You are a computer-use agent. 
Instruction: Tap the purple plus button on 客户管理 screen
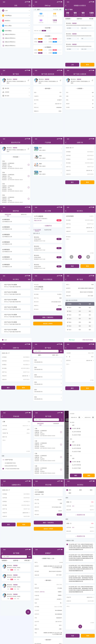click(x=28, y=612)
